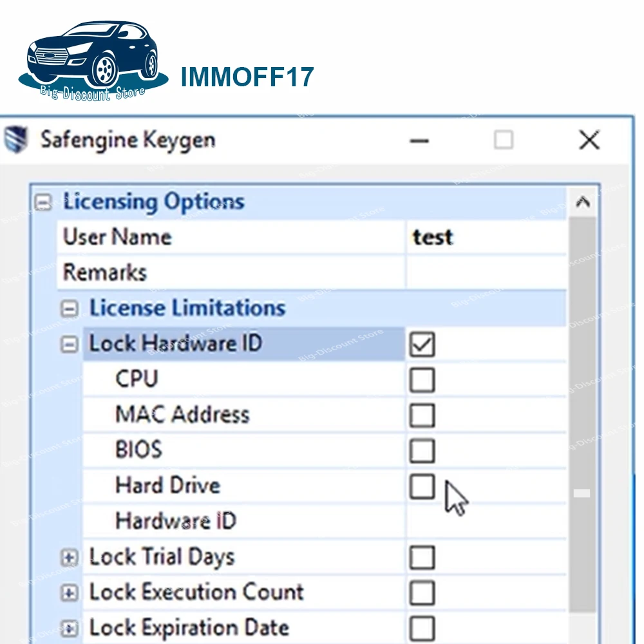Click the empty Remarks value field
The image size is (644, 644).
(486, 272)
